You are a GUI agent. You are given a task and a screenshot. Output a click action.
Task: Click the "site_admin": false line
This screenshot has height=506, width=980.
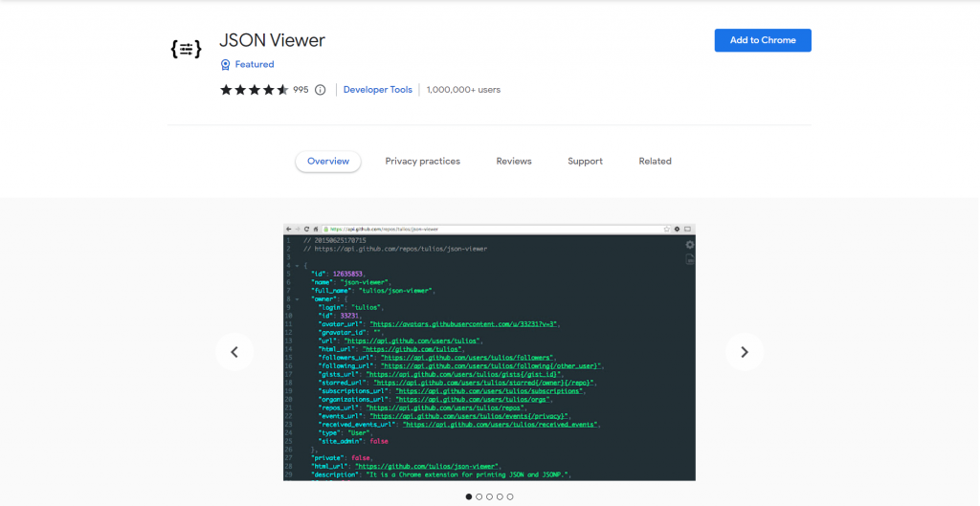353,441
